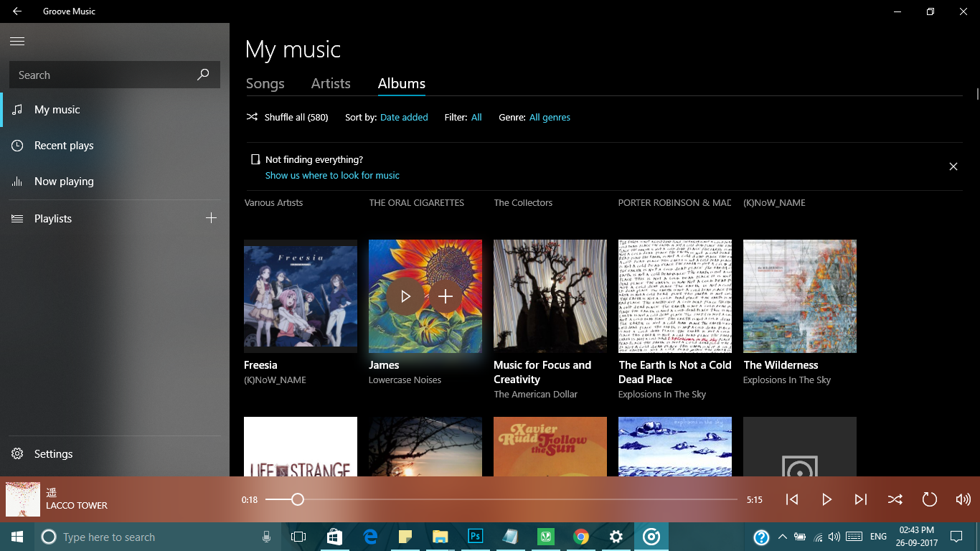This screenshot has height=551, width=980.
Task: Open Now playing in the sidebar
Action: (115, 182)
